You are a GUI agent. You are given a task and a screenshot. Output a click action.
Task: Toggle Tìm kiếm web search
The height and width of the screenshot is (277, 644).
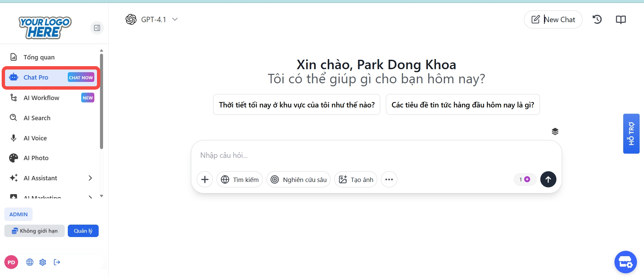point(240,180)
